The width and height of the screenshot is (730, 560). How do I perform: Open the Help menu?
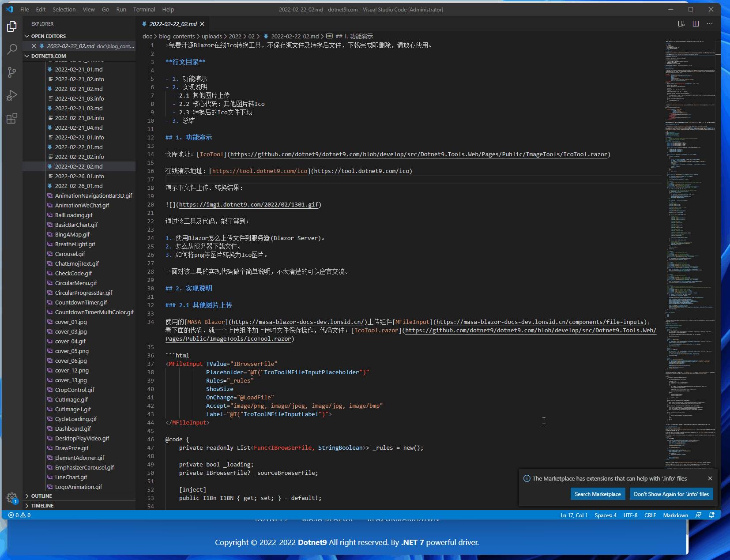[x=168, y=9]
